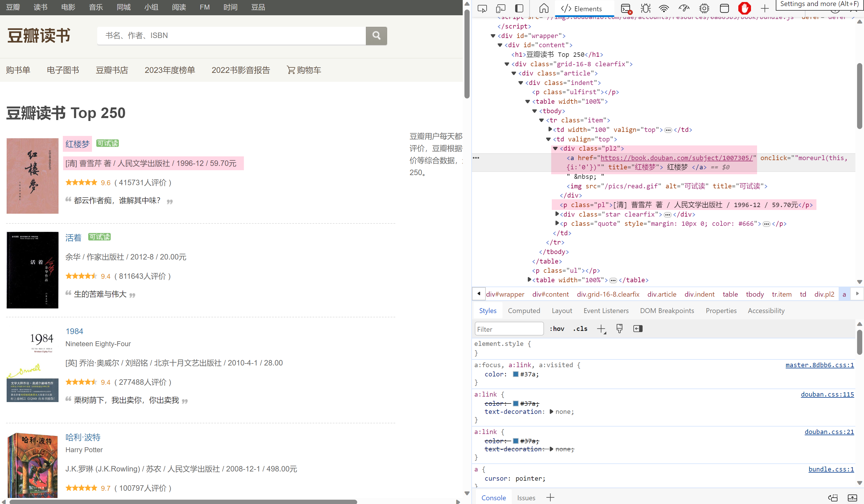
Task: Toggle the :hov element state panel
Action: 556,329
